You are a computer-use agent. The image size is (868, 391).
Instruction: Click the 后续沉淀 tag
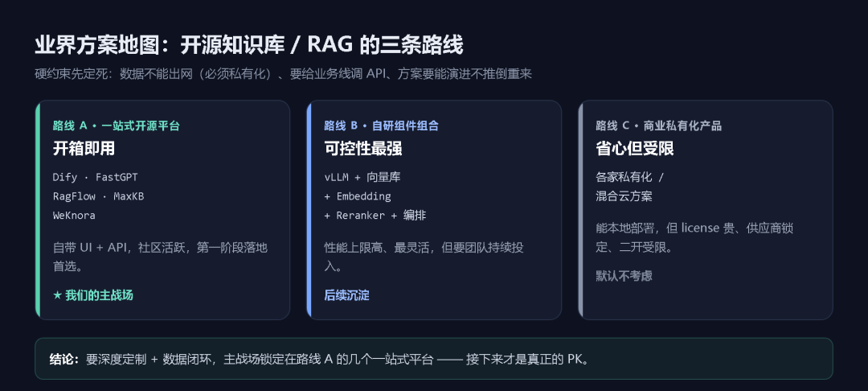(x=346, y=295)
